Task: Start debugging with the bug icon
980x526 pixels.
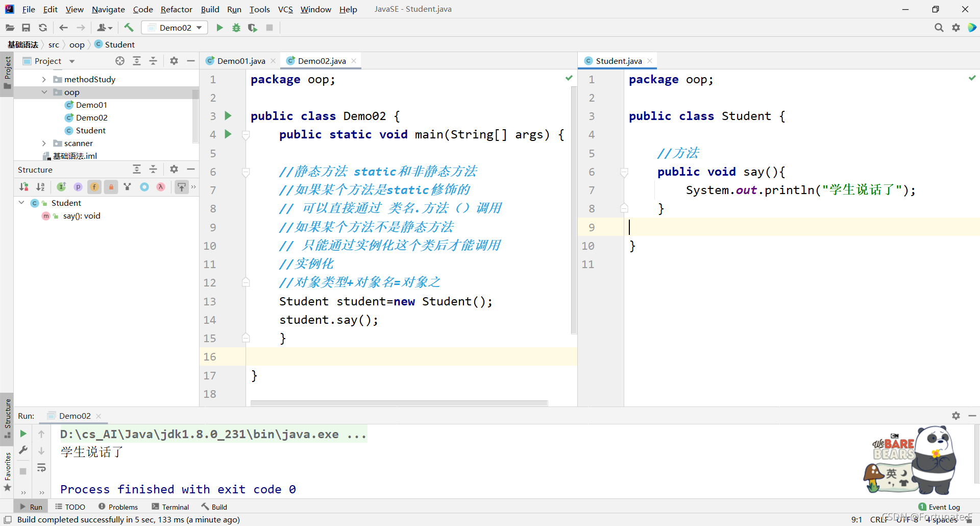Action: (x=236, y=28)
